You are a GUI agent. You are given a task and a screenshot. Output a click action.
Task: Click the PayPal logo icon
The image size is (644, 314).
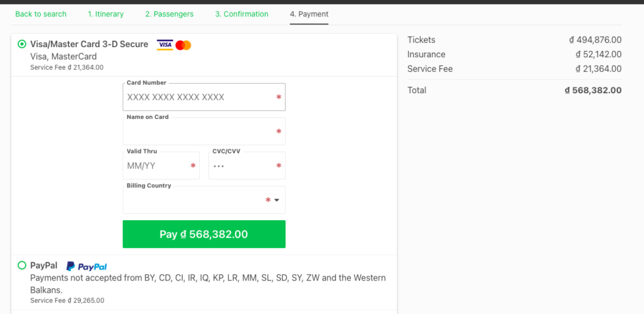click(x=87, y=266)
